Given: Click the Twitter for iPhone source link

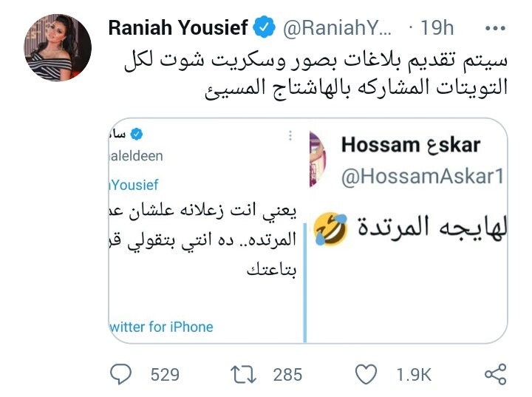Looking at the screenshot, I should click(161, 327).
